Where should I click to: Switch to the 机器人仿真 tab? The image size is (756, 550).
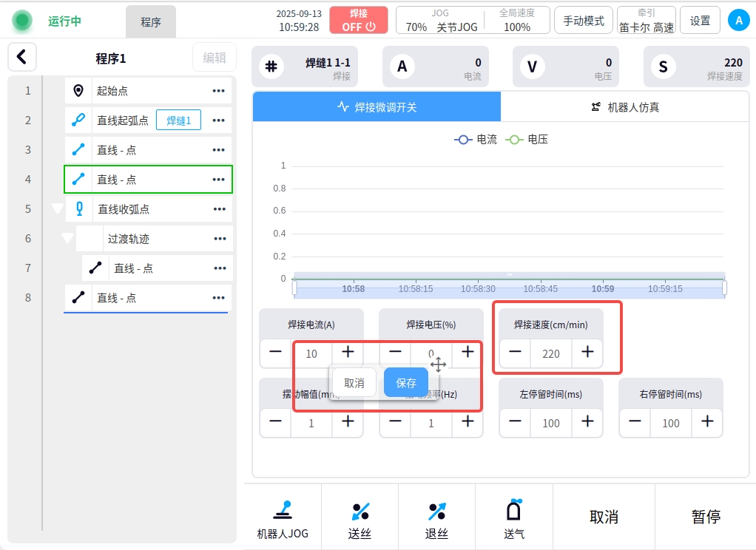(x=625, y=107)
